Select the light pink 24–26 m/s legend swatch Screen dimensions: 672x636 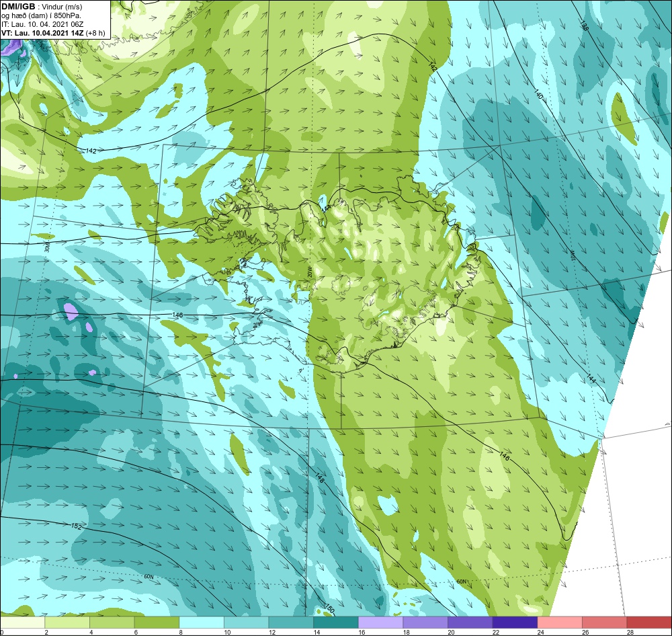click(560, 623)
